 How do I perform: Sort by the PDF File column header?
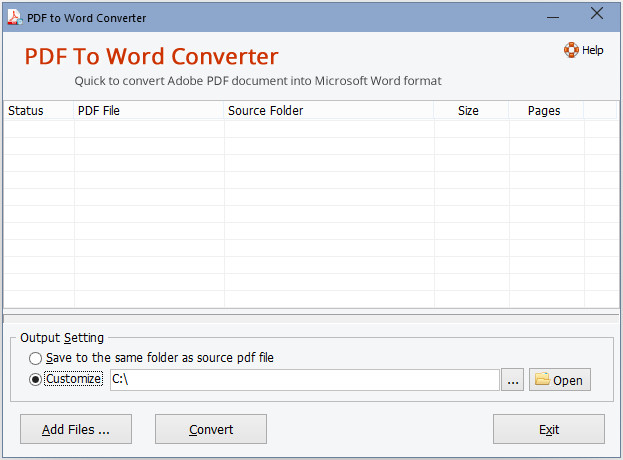point(149,110)
